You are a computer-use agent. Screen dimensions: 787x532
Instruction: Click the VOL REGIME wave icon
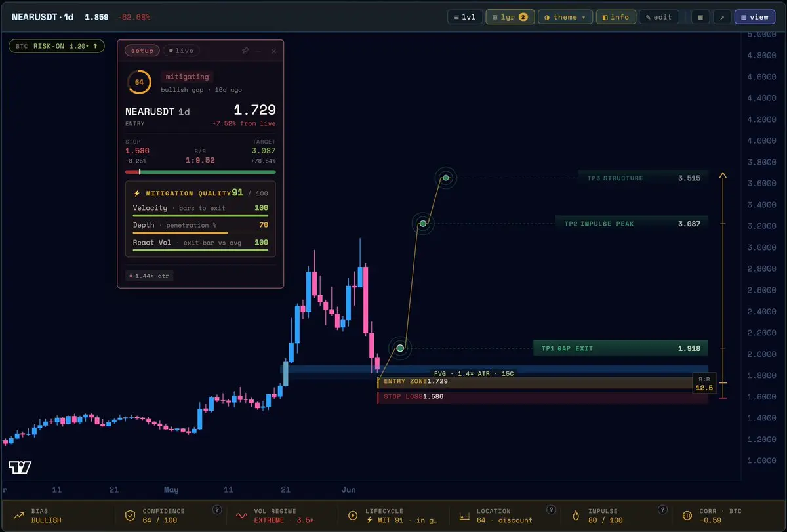[x=241, y=515]
